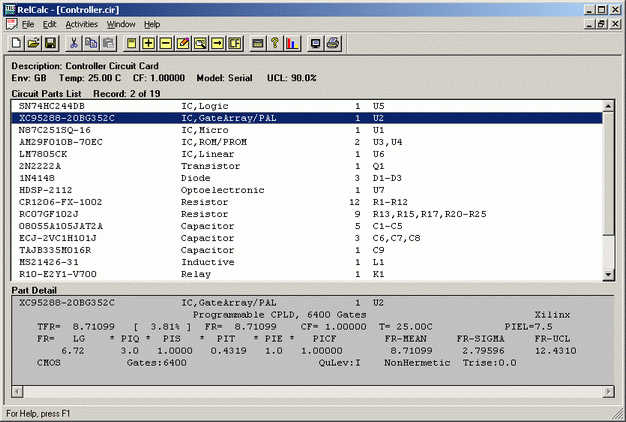Screen dimensions: 626x422
Task: Open the Help menu
Action: [x=151, y=23]
